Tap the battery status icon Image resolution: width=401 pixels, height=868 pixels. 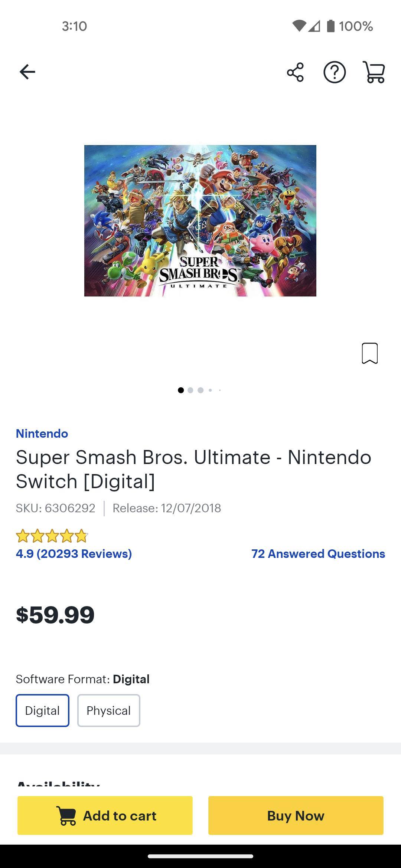click(331, 26)
